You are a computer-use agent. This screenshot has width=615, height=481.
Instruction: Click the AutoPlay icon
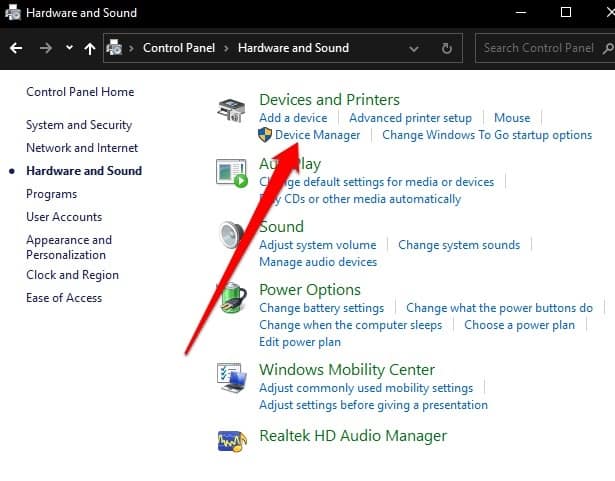tap(232, 173)
